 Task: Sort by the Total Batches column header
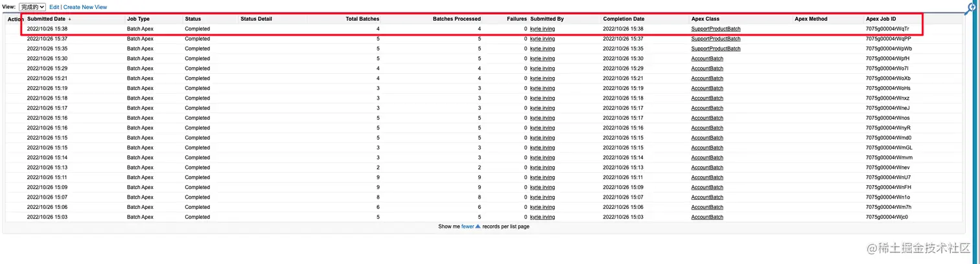tap(363, 19)
